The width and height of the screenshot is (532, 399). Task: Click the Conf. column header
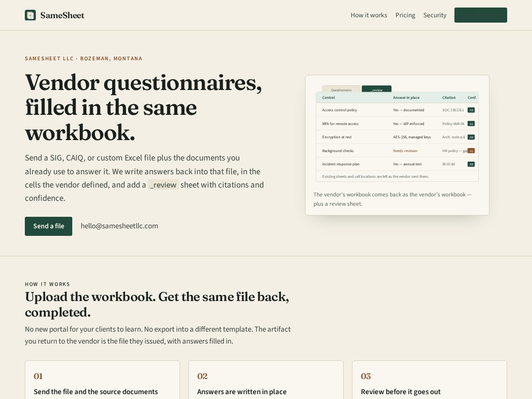pyautogui.click(x=472, y=98)
